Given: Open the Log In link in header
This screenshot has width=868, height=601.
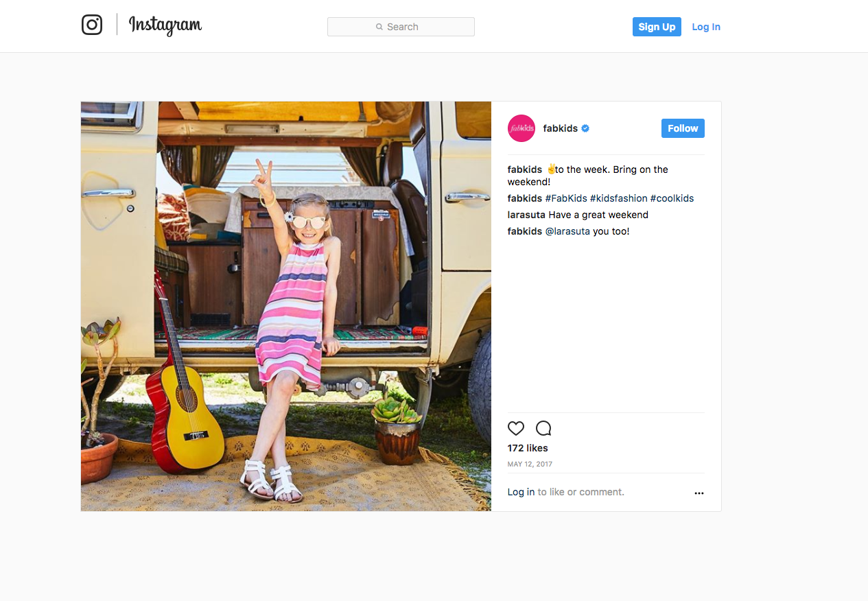Looking at the screenshot, I should [706, 27].
